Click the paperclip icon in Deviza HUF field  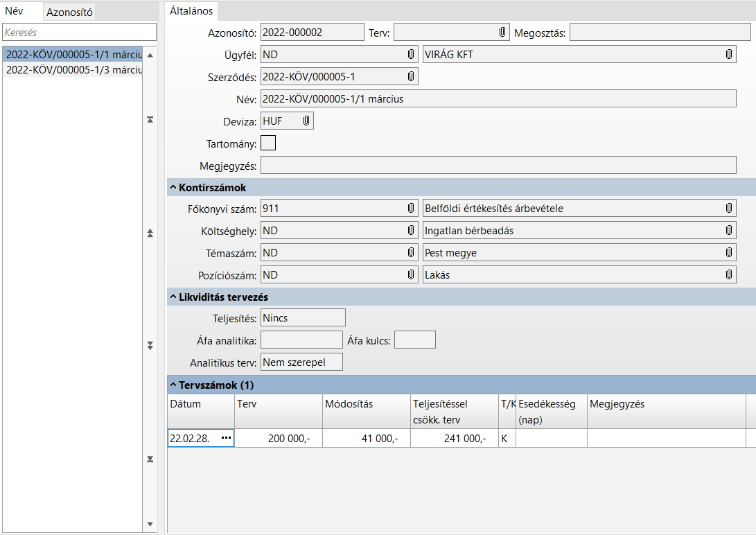coord(306,121)
